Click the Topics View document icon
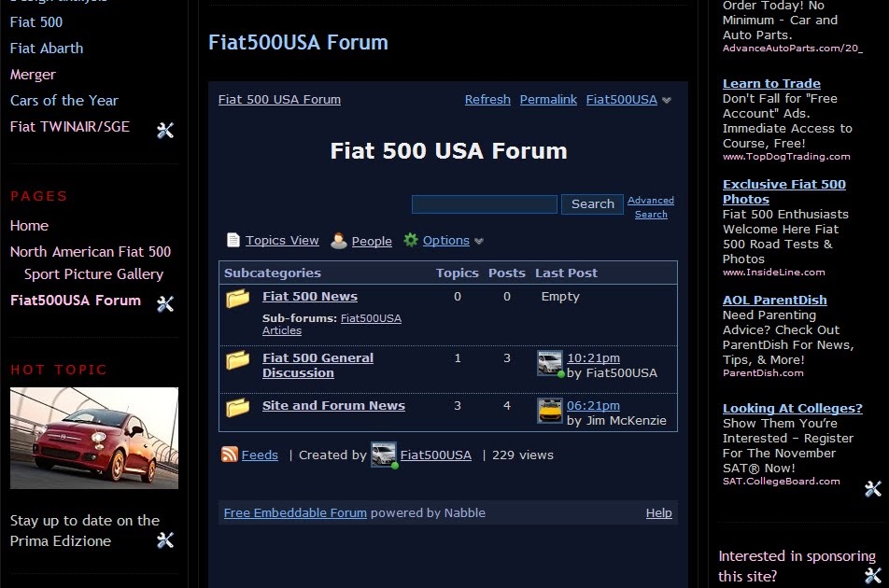The height and width of the screenshot is (588, 889). (x=233, y=240)
